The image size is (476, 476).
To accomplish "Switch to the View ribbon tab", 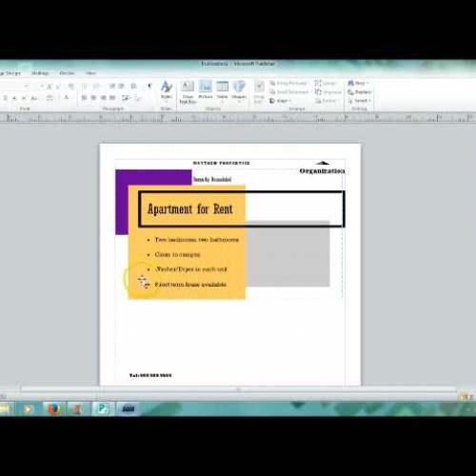I will pyautogui.click(x=90, y=73).
